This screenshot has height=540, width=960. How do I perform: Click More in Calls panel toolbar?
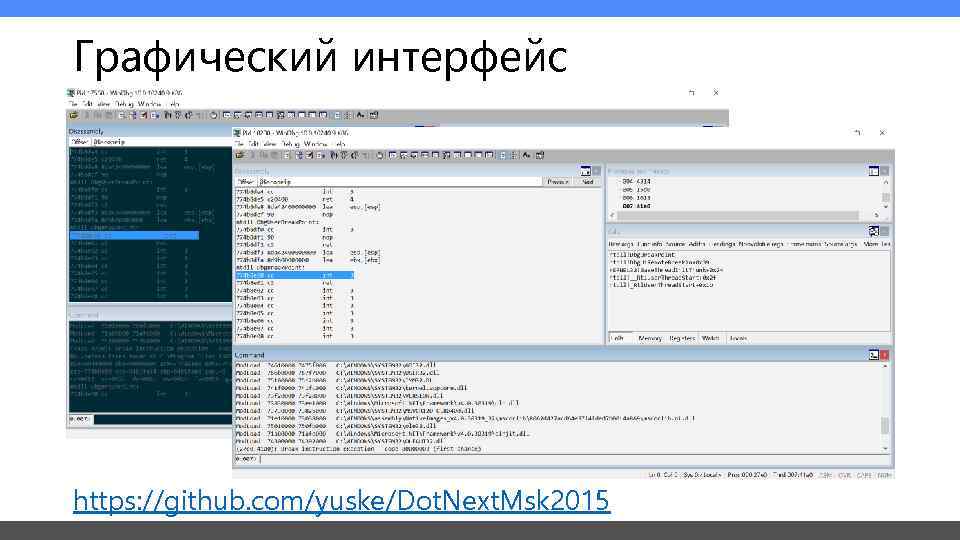[x=871, y=244]
